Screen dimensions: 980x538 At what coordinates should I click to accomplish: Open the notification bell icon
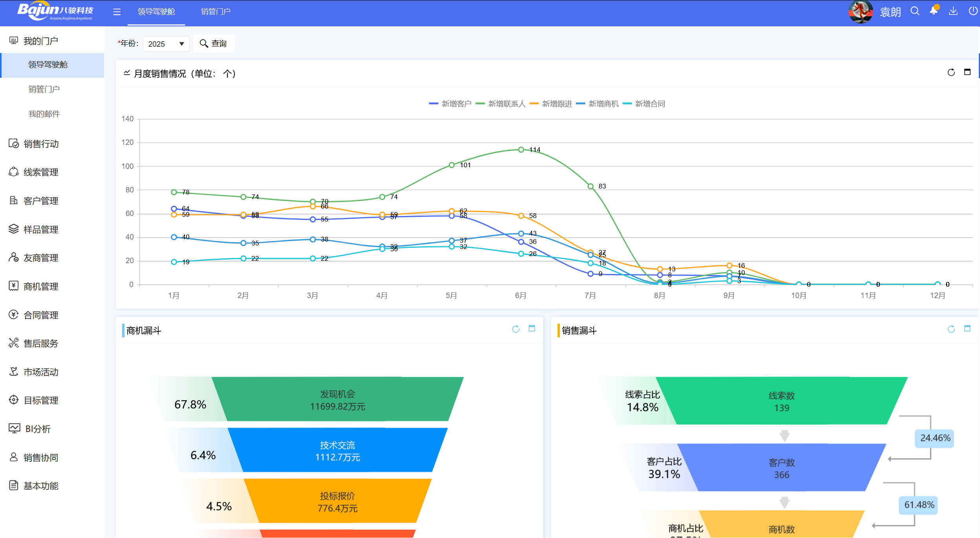point(934,11)
